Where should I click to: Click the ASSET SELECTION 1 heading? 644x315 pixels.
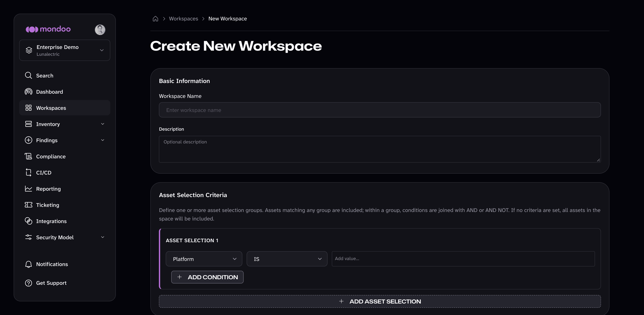(x=192, y=240)
